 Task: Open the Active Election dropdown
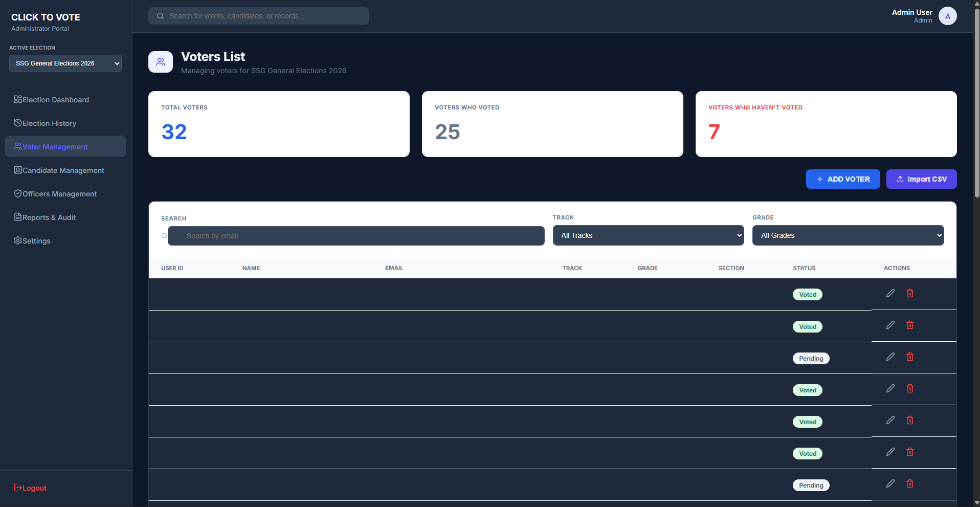click(65, 63)
